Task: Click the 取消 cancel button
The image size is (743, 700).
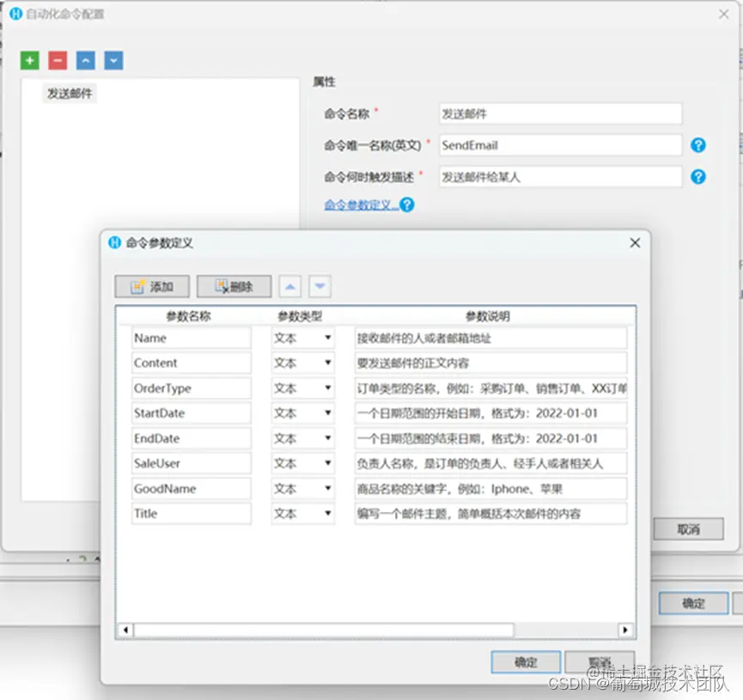Action: click(x=690, y=530)
